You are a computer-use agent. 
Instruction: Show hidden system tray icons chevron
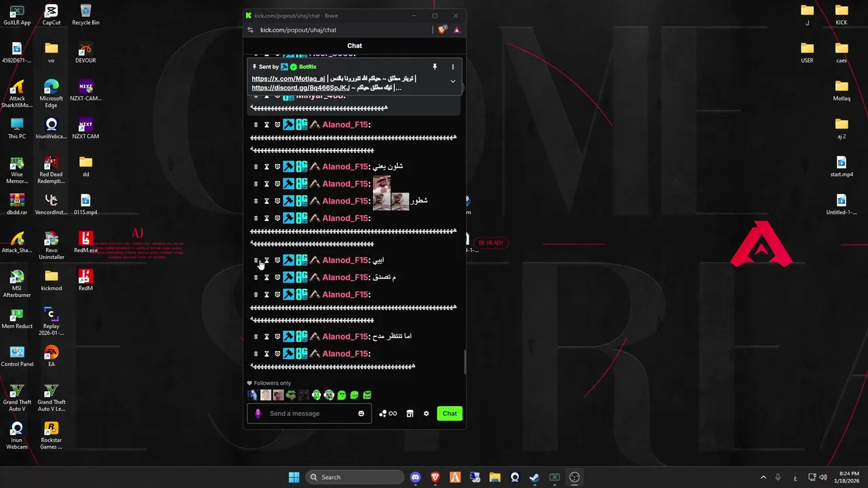pyautogui.click(x=763, y=477)
